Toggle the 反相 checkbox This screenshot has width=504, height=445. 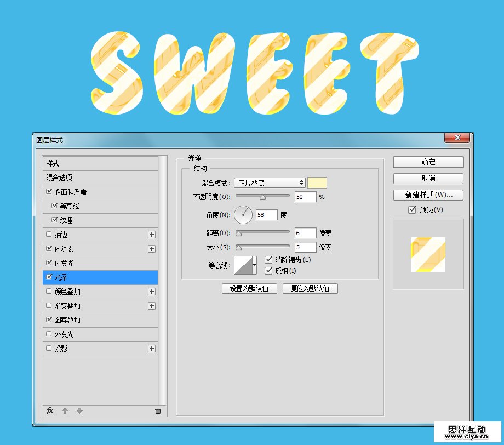(x=269, y=271)
